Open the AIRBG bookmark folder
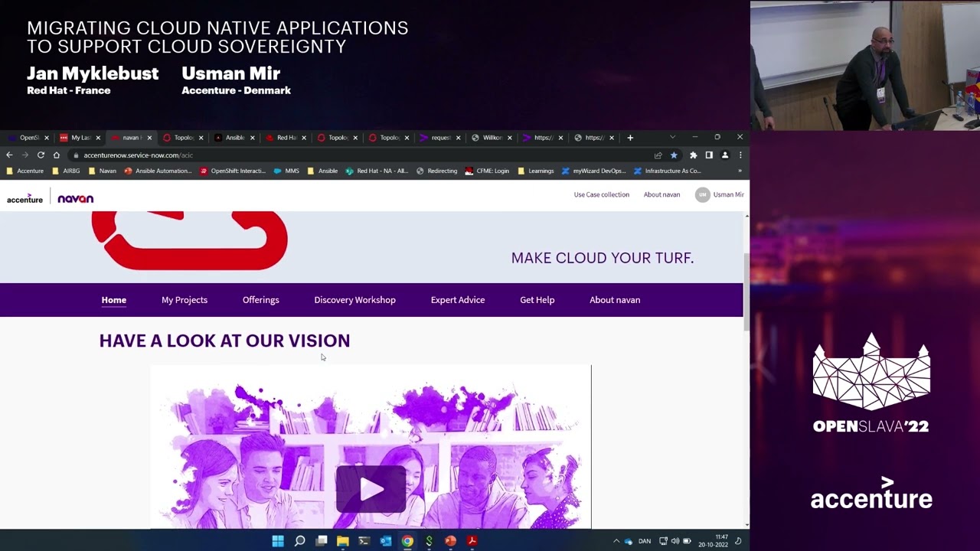The image size is (980, 551). pos(66,171)
